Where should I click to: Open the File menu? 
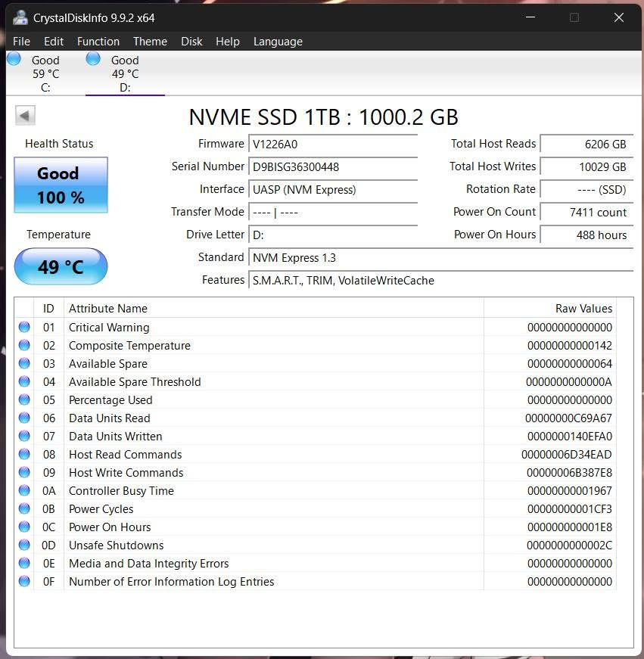21,42
